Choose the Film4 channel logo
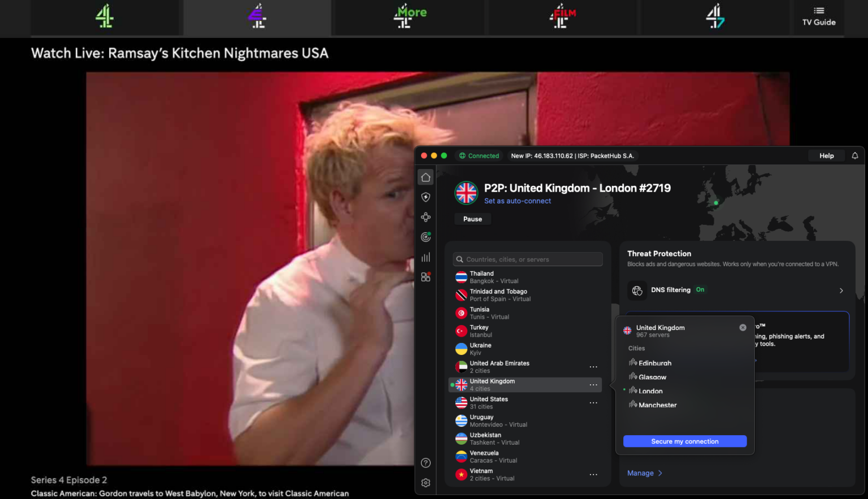This screenshot has height=499, width=868. pos(562,17)
